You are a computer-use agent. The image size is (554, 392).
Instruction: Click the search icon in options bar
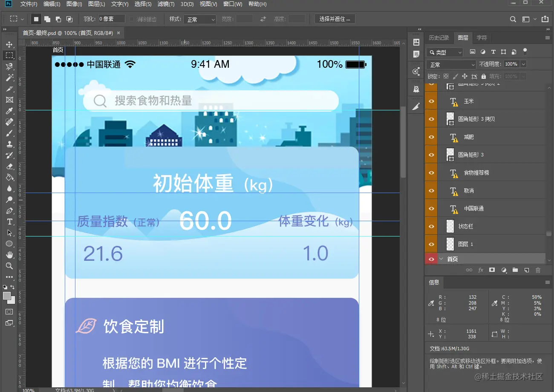coord(514,19)
